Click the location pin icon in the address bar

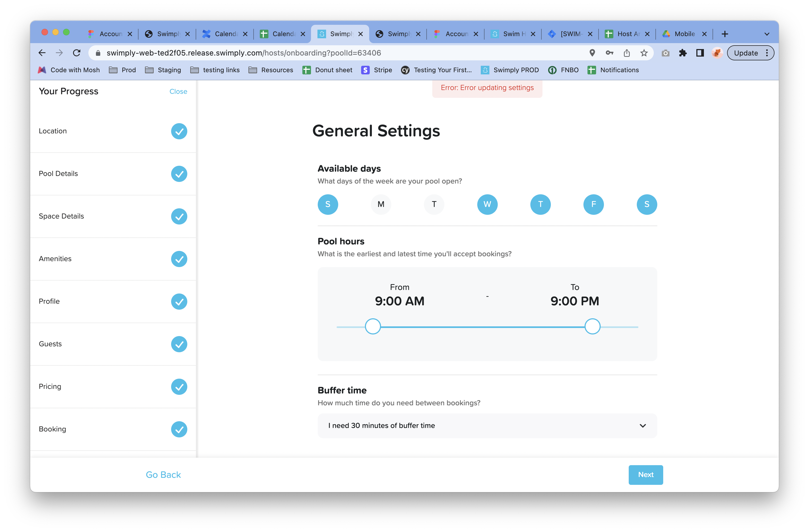click(x=592, y=53)
